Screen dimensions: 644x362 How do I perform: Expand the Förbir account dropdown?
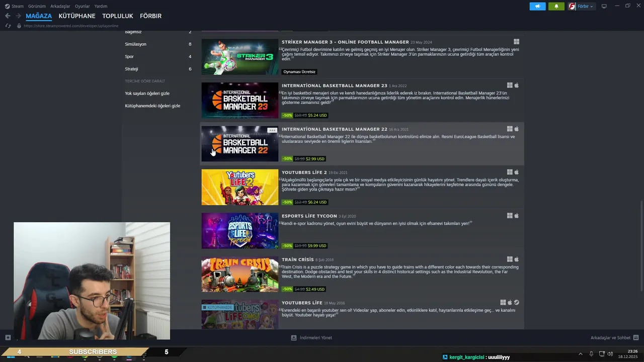[585, 6]
